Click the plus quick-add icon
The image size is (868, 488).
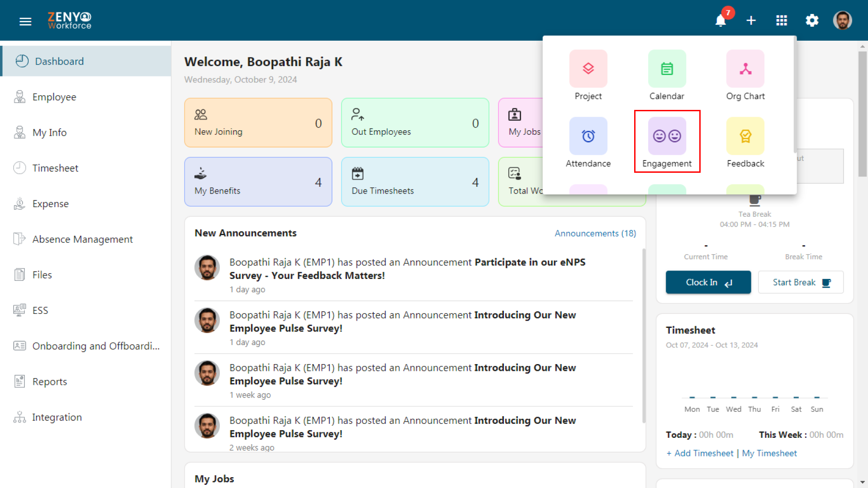[x=751, y=20]
